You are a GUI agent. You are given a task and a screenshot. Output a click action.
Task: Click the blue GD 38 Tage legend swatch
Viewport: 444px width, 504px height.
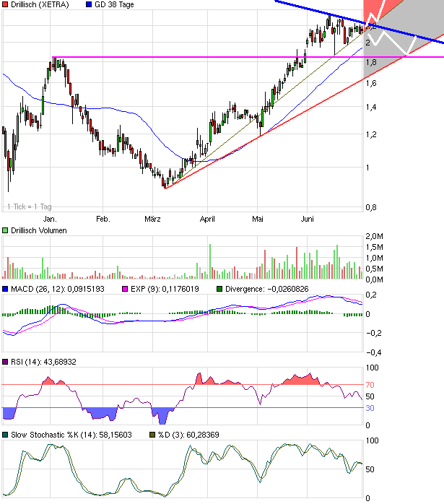89,4
